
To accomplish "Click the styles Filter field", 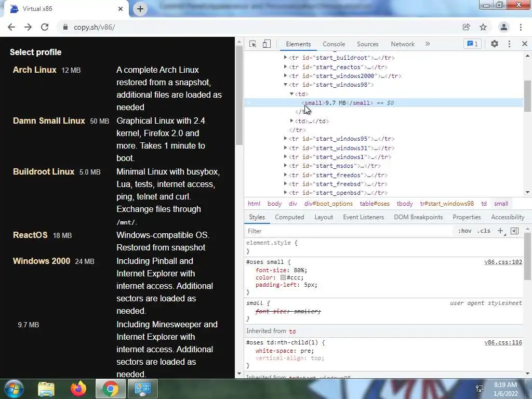I will point(350,231).
